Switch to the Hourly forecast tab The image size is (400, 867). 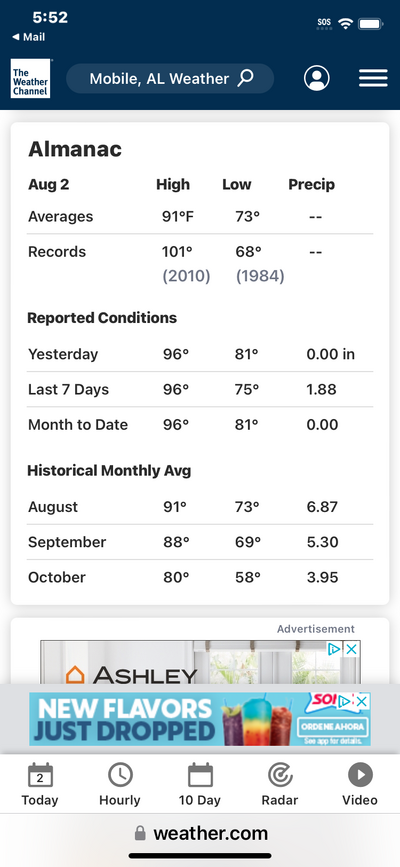click(x=120, y=784)
